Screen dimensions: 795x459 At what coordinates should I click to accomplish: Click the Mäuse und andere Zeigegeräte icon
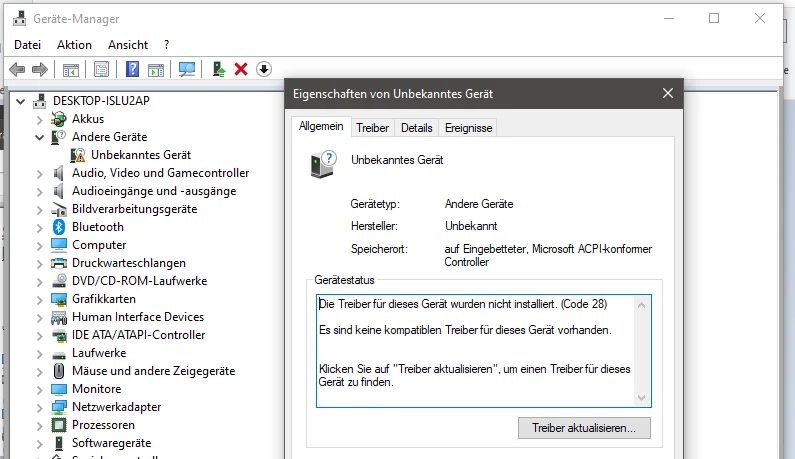pos(59,371)
